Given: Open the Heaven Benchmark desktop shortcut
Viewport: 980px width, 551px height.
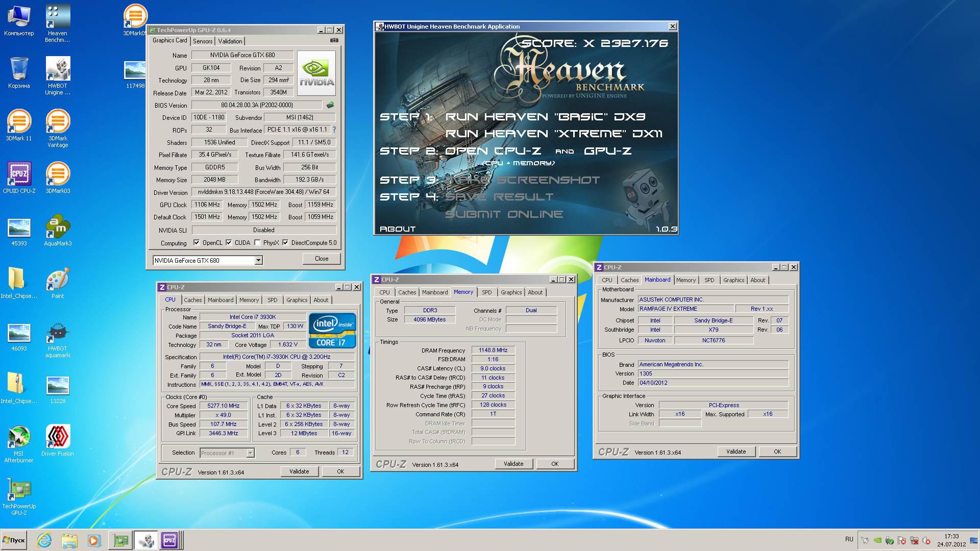Looking at the screenshot, I should point(58,23).
